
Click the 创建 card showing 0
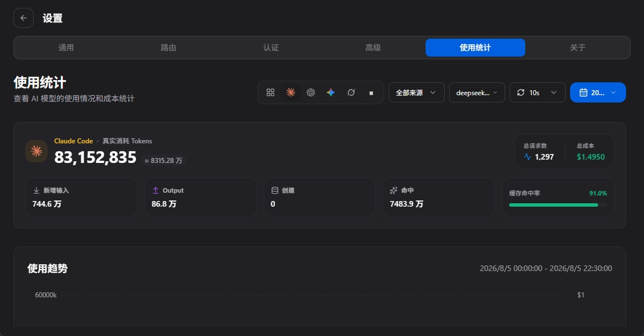[x=320, y=197]
